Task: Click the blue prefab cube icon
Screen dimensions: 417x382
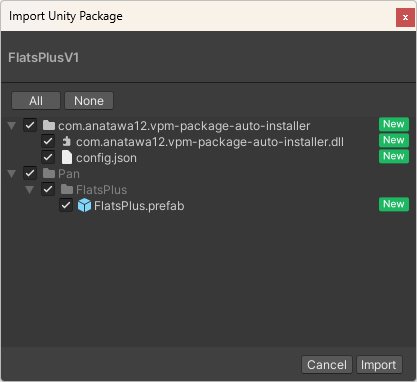Action: (84, 205)
